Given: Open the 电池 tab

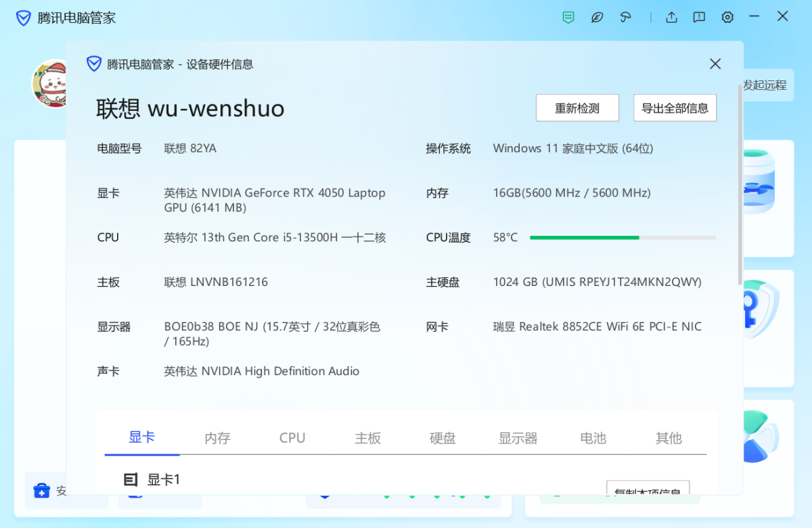Looking at the screenshot, I should pyautogui.click(x=593, y=438).
